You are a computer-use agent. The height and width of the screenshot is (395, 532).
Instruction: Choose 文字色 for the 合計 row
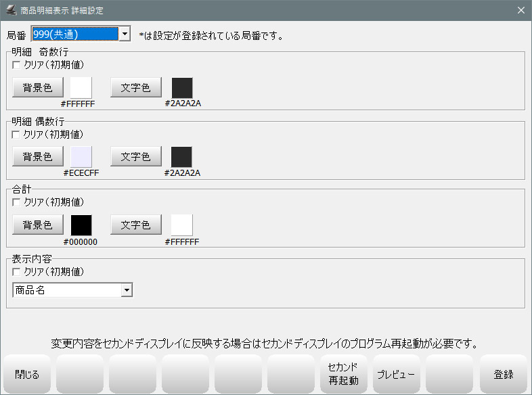point(136,225)
